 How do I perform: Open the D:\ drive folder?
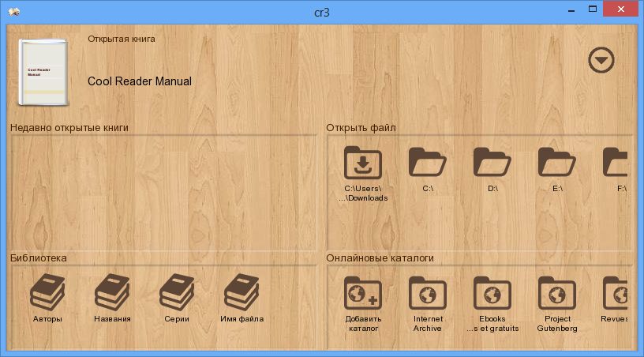click(492, 162)
